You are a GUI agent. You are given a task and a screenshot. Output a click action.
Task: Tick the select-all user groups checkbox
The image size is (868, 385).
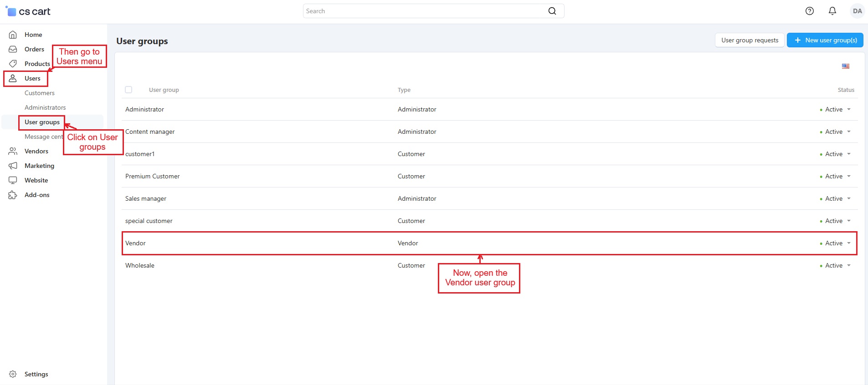point(128,90)
